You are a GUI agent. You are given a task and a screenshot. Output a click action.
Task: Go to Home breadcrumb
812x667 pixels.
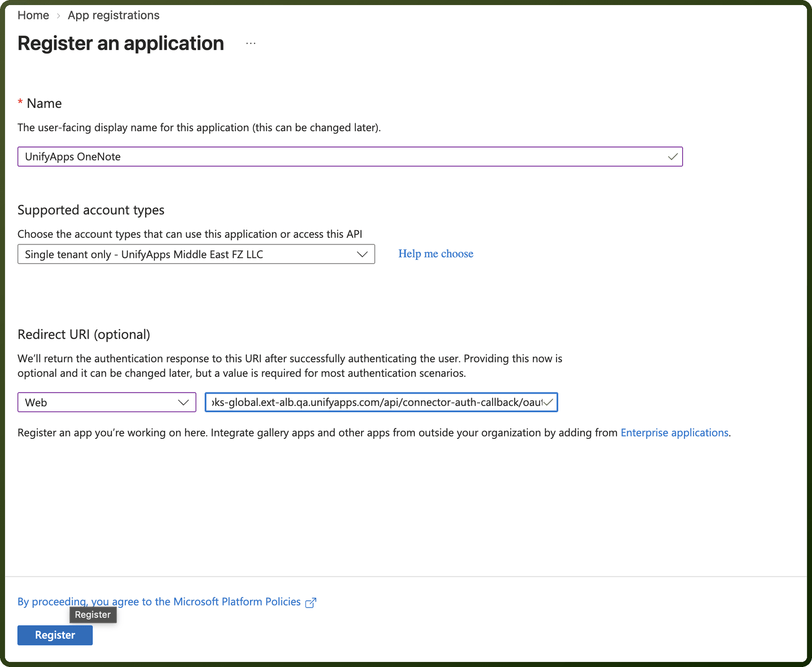(33, 15)
